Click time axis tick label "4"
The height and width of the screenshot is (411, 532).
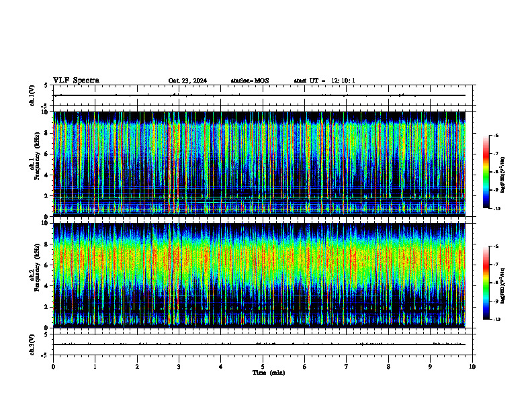point(221,367)
